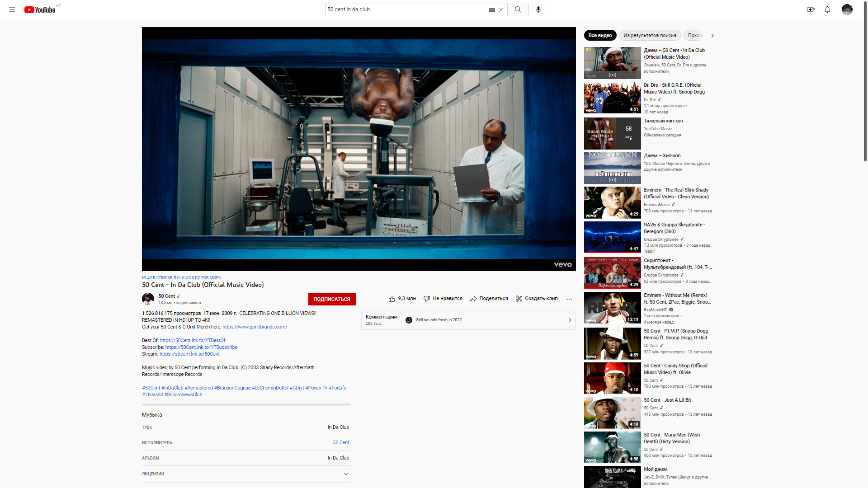Click the 50 Cent - Just A Lil Bit title
Screen dimensions: 868x488
667,400
